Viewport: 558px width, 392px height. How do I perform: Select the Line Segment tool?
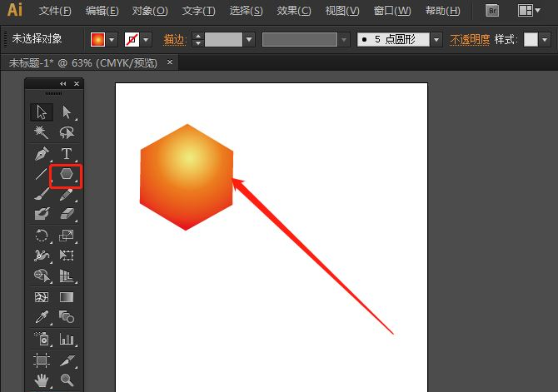click(42, 174)
